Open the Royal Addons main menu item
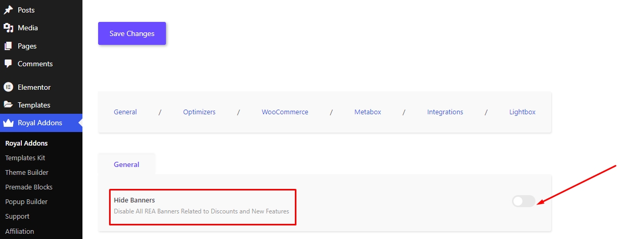 coord(41,123)
